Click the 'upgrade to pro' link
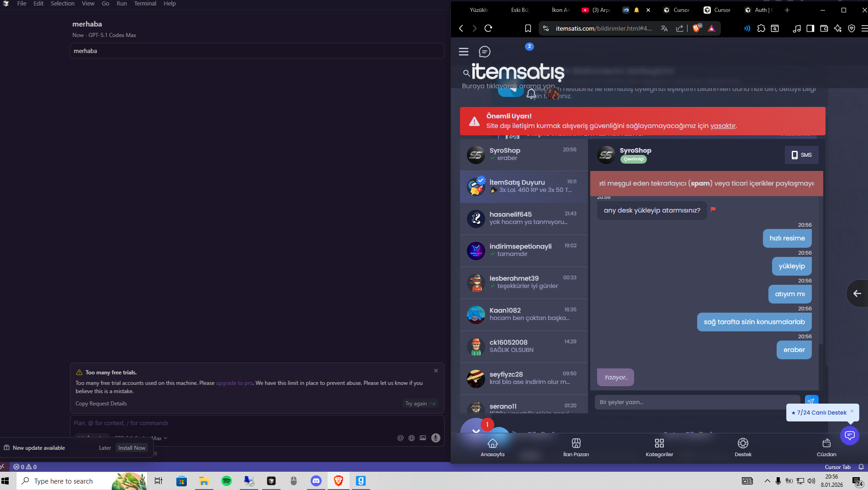This screenshot has height=490, width=868. pyautogui.click(x=234, y=383)
